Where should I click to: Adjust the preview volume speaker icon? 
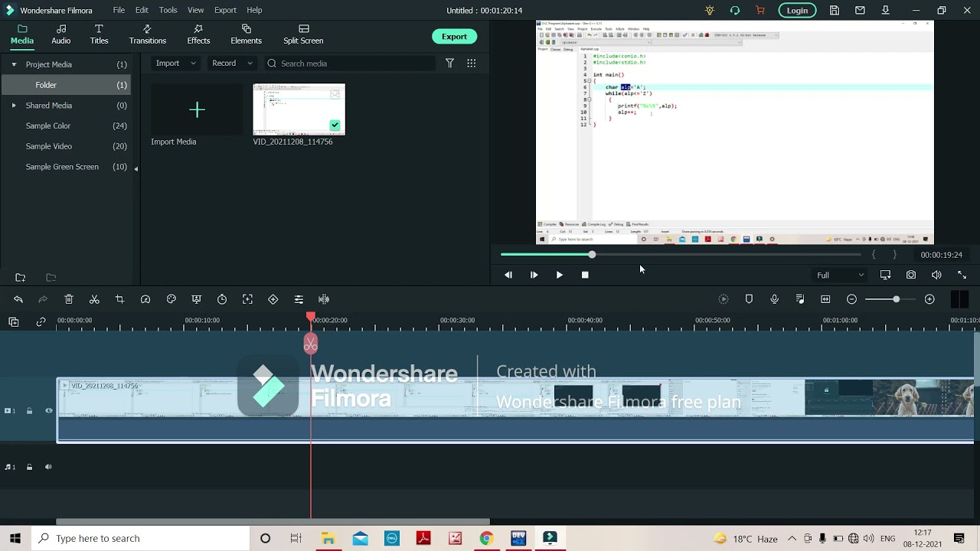(x=936, y=275)
